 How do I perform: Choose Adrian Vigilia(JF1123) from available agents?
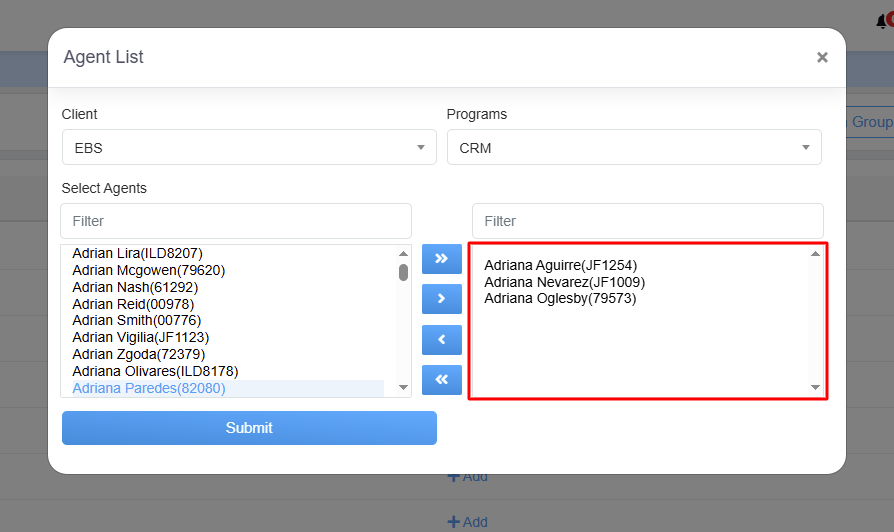[141, 337]
